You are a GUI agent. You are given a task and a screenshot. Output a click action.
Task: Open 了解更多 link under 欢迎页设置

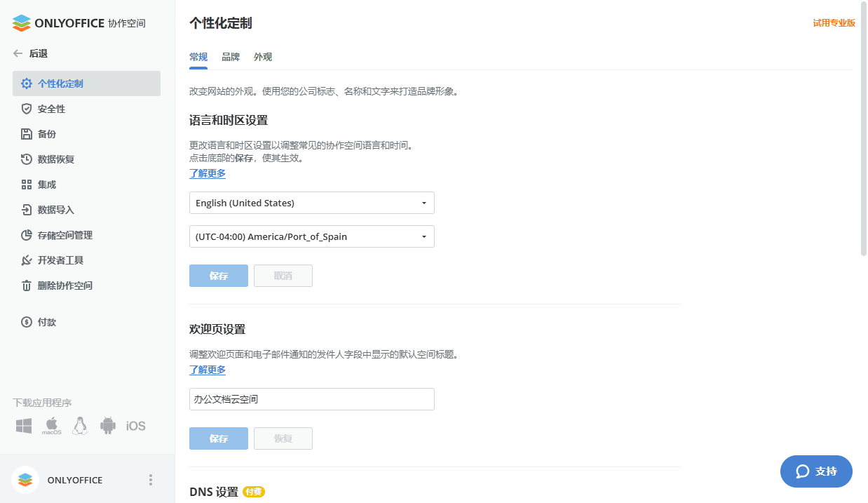coord(208,370)
